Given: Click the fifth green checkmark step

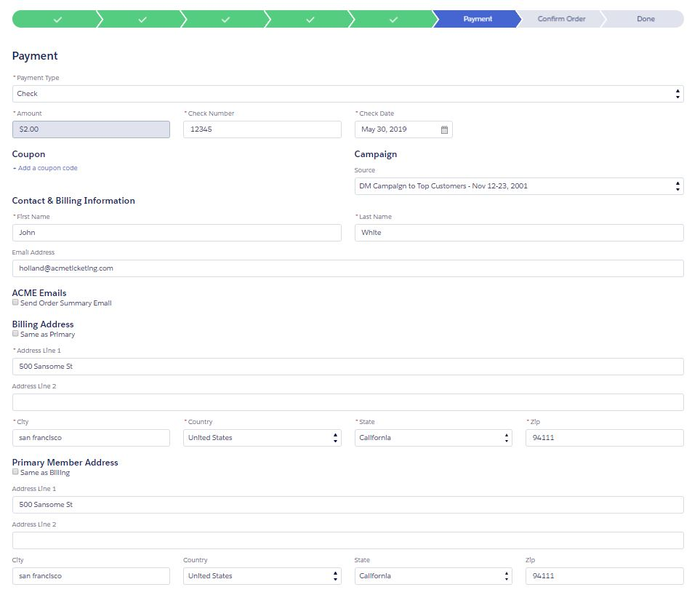Looking at the screenshot, I should coord(393,18).
